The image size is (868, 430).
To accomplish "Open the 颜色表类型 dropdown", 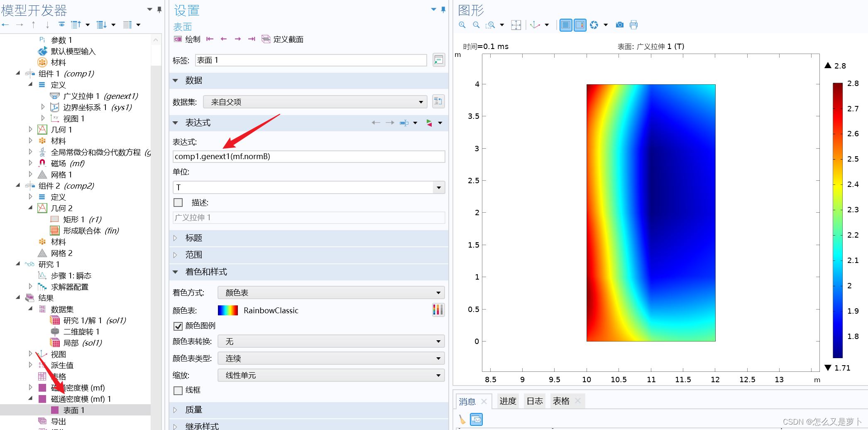I will pyautogui.click(x=331, y=358).
